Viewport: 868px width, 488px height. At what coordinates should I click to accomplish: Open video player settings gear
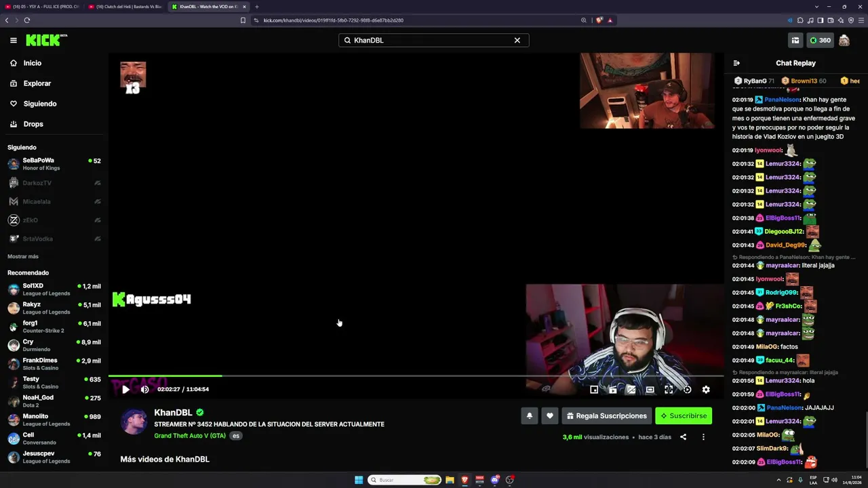point(706,390)
